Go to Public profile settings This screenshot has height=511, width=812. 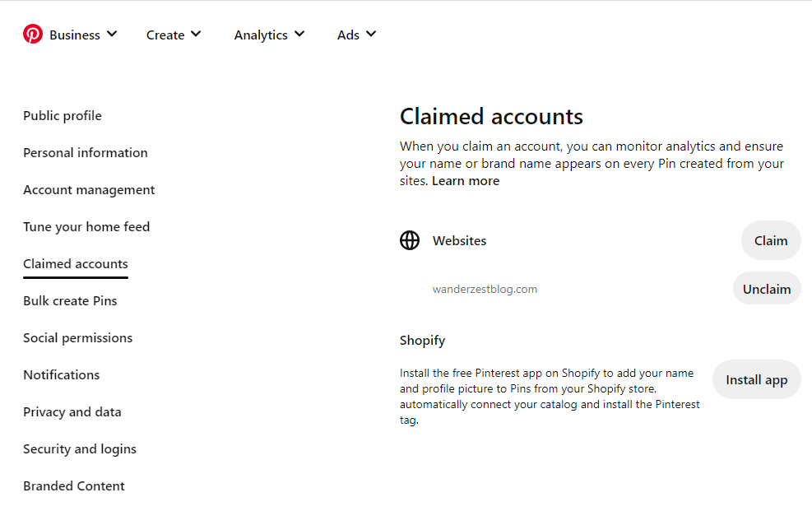coord(63,115)
